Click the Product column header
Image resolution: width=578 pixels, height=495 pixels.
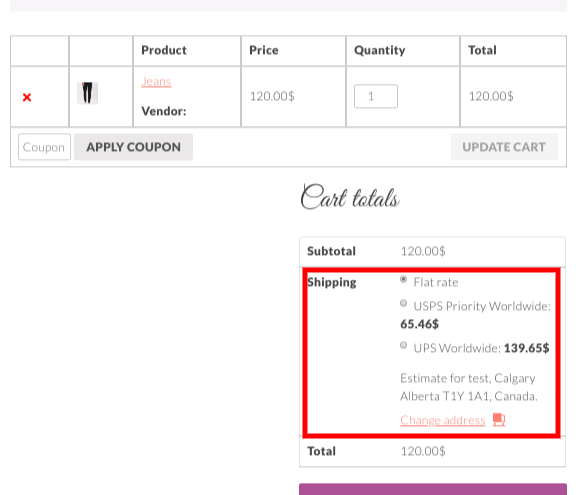click(164, 50)
